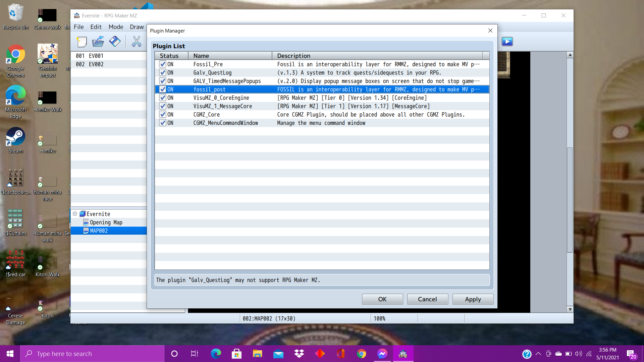Click the map editor vertical scrollbar thumb
The height and width of the screenshot is (362, 644).
[570, 200]
